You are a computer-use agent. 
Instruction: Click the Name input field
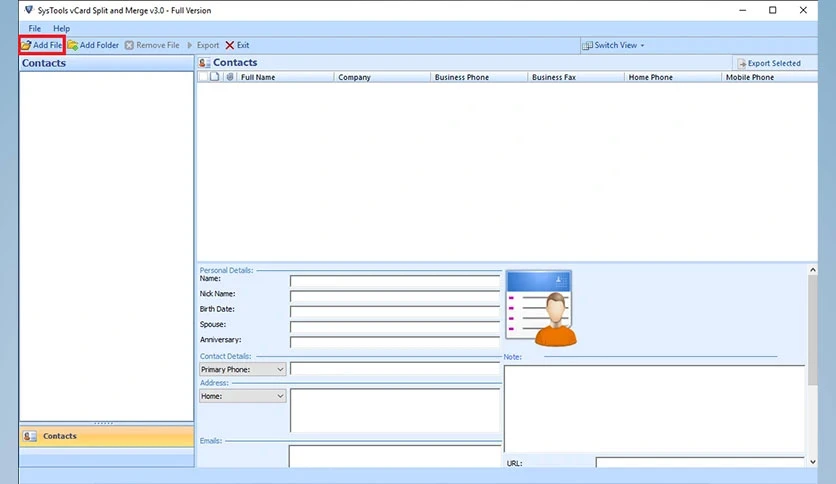click(395, 280)
